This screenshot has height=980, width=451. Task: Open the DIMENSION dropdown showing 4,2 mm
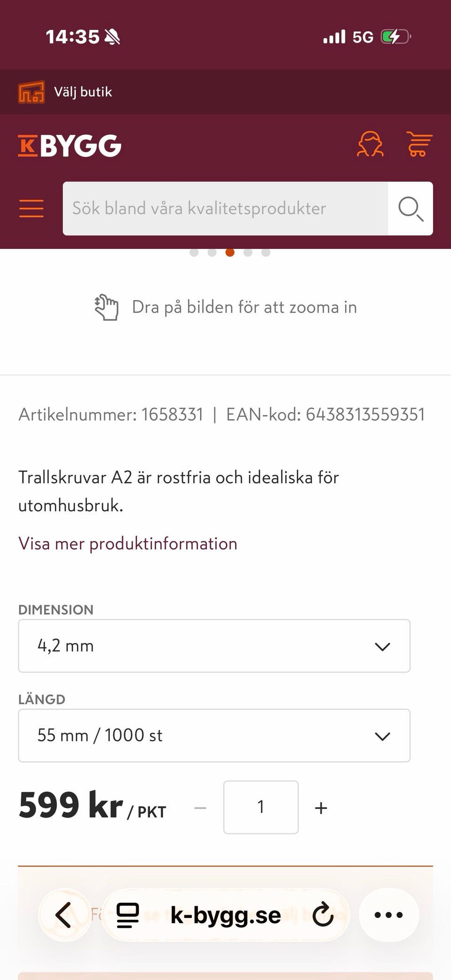point(214,646)
